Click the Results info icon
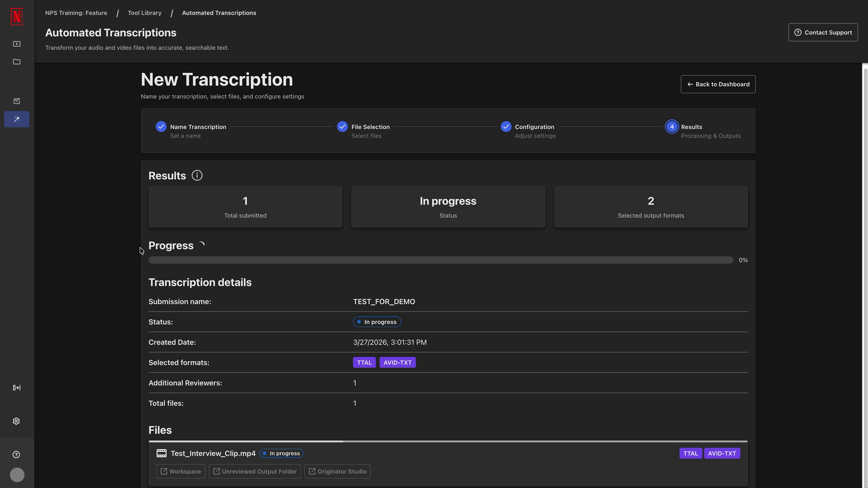868x488 pixels. [x=197, y=175]
